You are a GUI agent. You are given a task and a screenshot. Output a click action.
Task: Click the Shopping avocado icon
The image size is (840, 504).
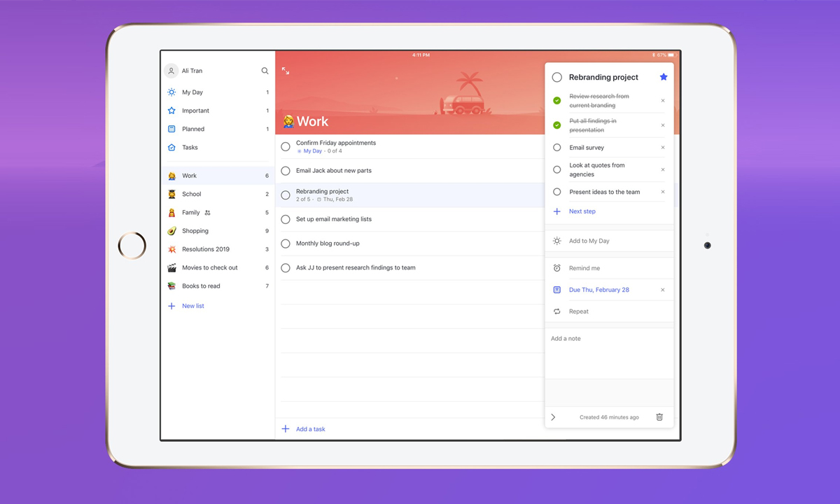(x=171, y=231)
